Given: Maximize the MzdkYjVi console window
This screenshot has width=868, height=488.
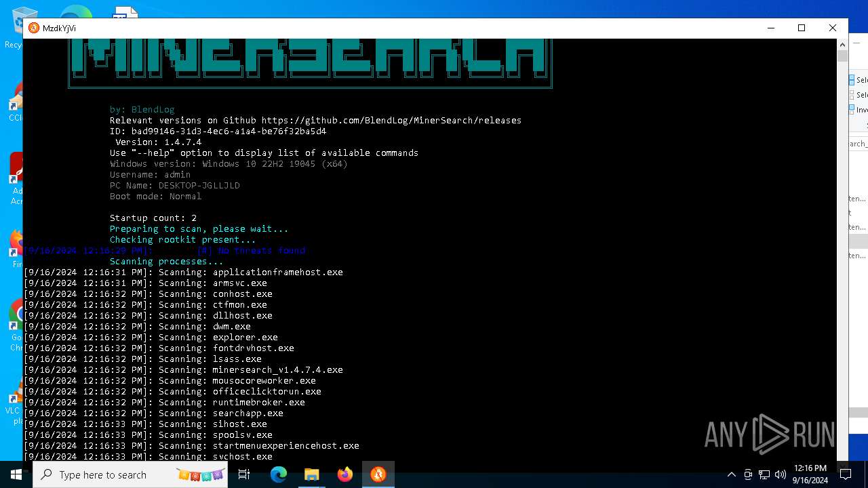Looking at the screenshot, I should [802, 28].
